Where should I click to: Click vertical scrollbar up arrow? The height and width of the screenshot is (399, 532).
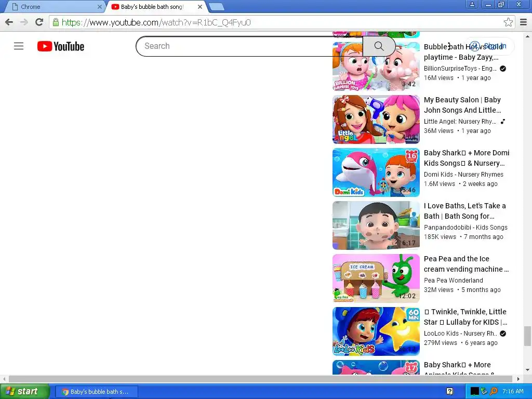527,36
